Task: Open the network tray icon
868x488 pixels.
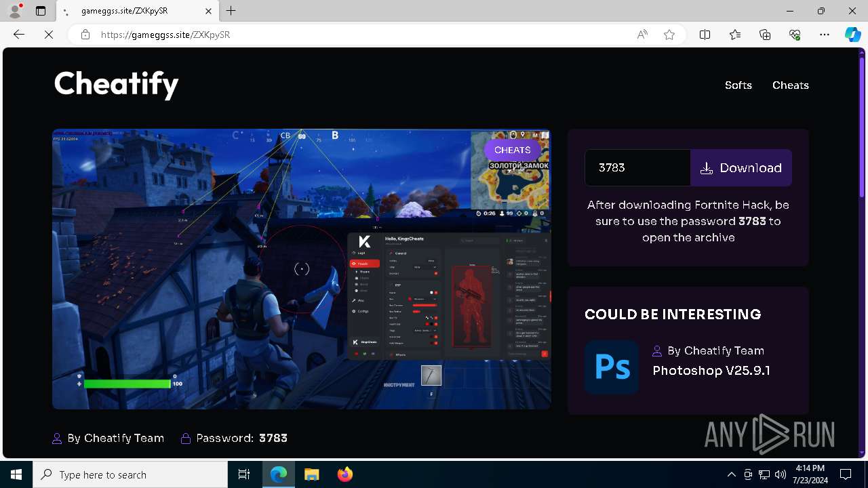Action: coord(764,474)
